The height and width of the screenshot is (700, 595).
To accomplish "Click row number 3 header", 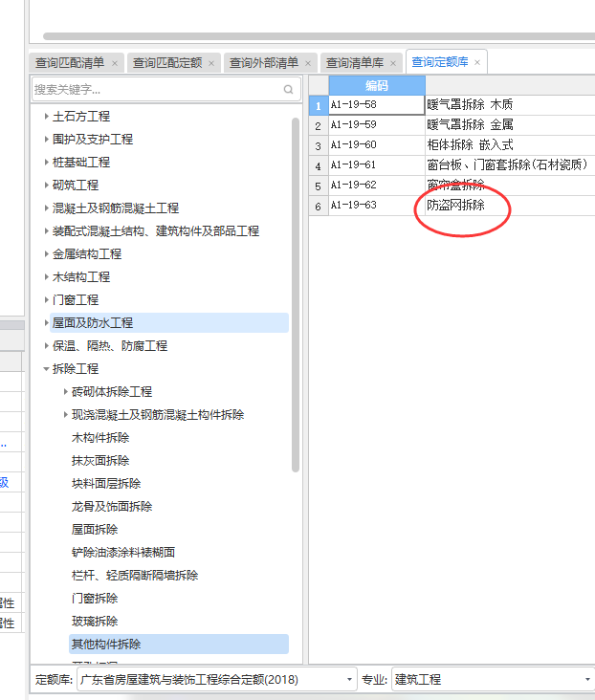I will tap(319, 146).
